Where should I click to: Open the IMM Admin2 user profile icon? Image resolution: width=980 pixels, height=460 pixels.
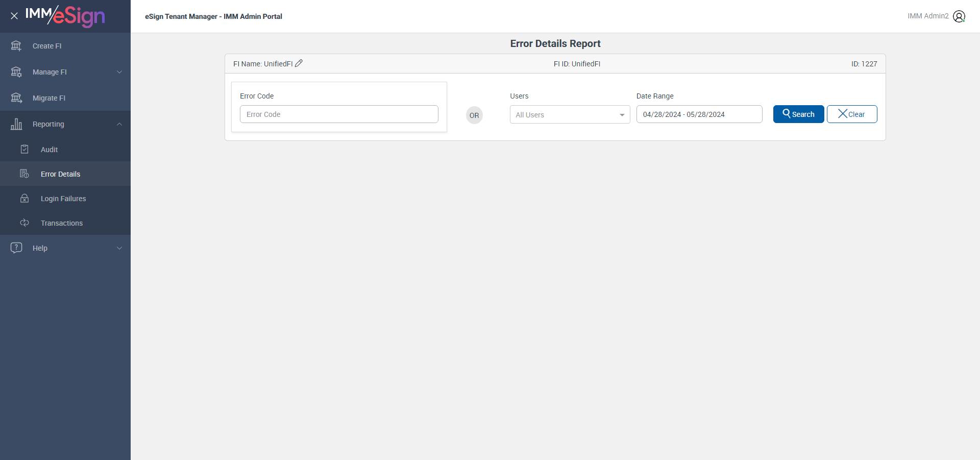click(959, 16)
